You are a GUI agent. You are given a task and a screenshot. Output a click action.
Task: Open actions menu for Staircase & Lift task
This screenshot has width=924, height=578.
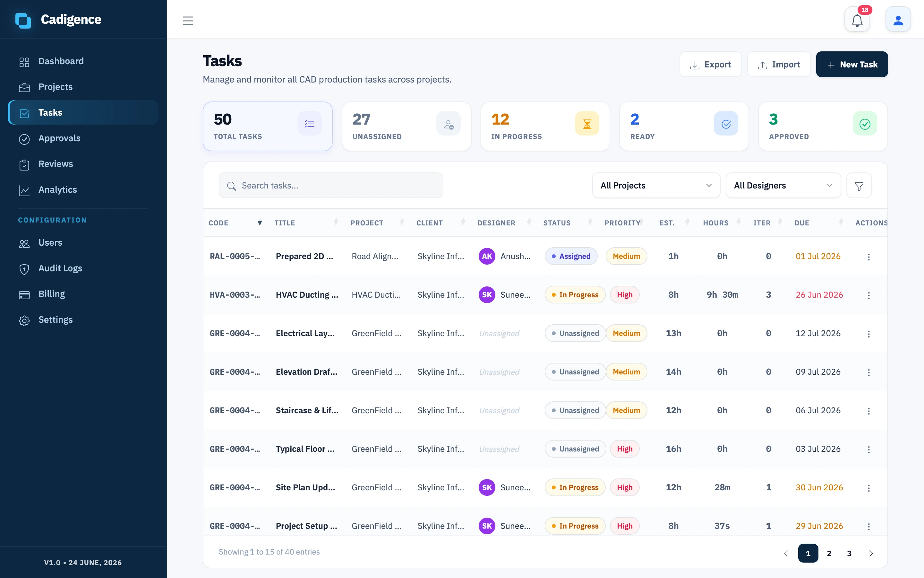[868, 411]
